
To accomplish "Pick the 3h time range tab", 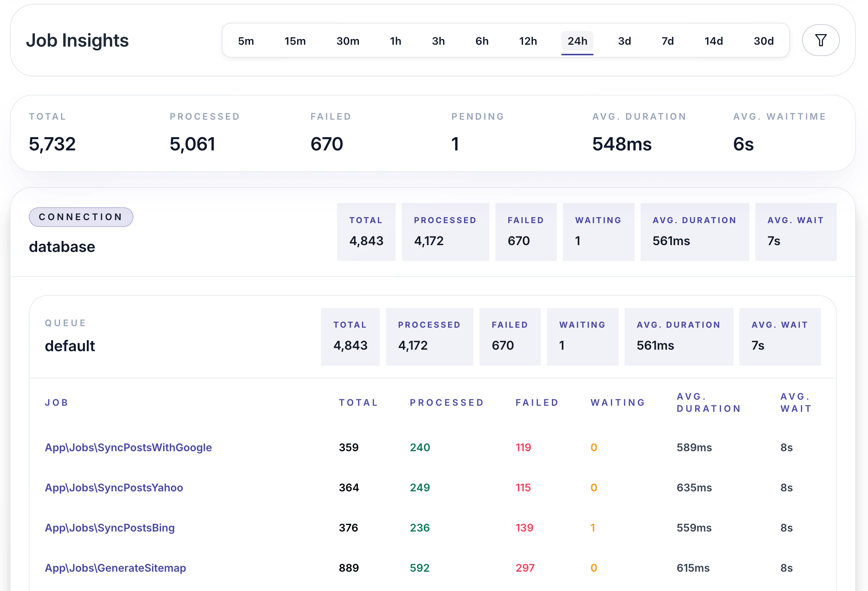I will point(438,41).
